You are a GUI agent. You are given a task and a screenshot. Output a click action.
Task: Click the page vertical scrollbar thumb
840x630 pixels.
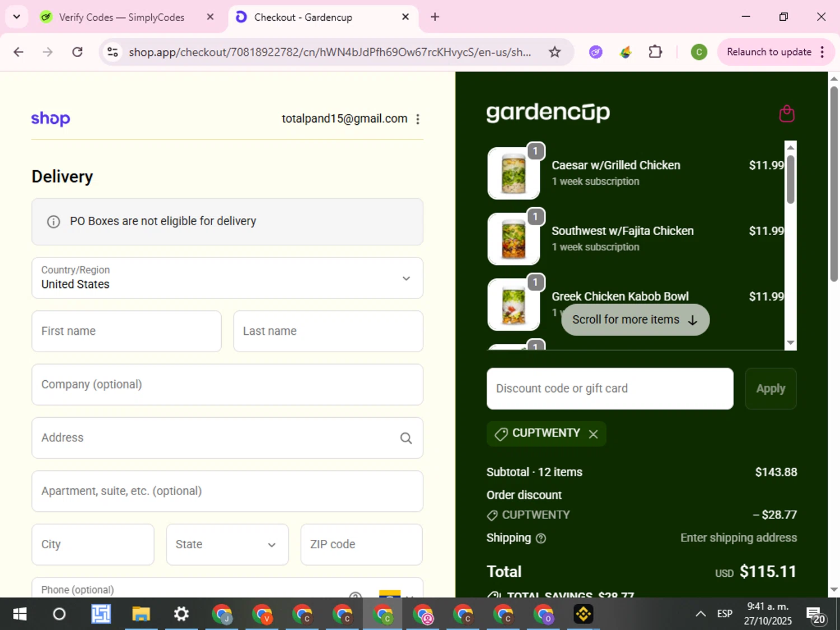(x=834, y=184)
